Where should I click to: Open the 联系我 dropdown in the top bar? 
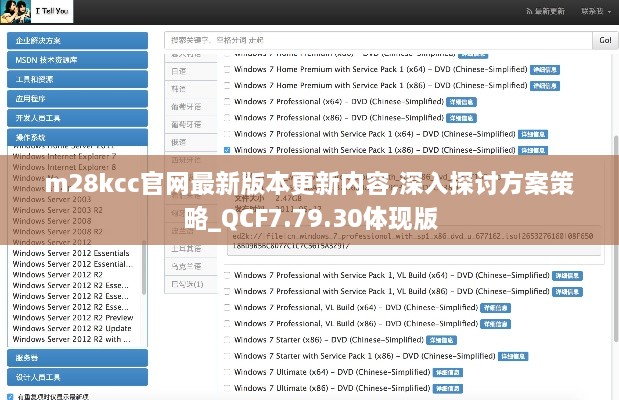(596, 11)
